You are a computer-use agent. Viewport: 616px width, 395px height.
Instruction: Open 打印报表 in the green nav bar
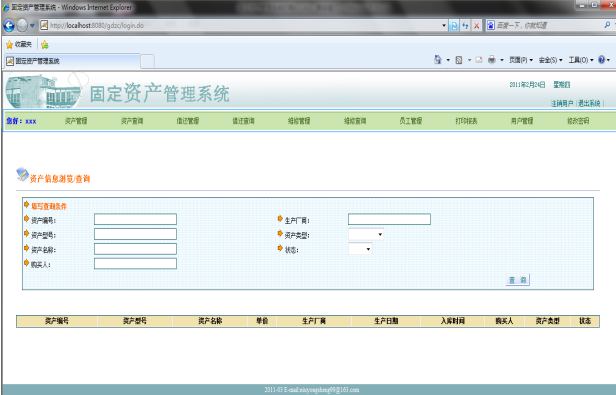click(x=466, y=121)
